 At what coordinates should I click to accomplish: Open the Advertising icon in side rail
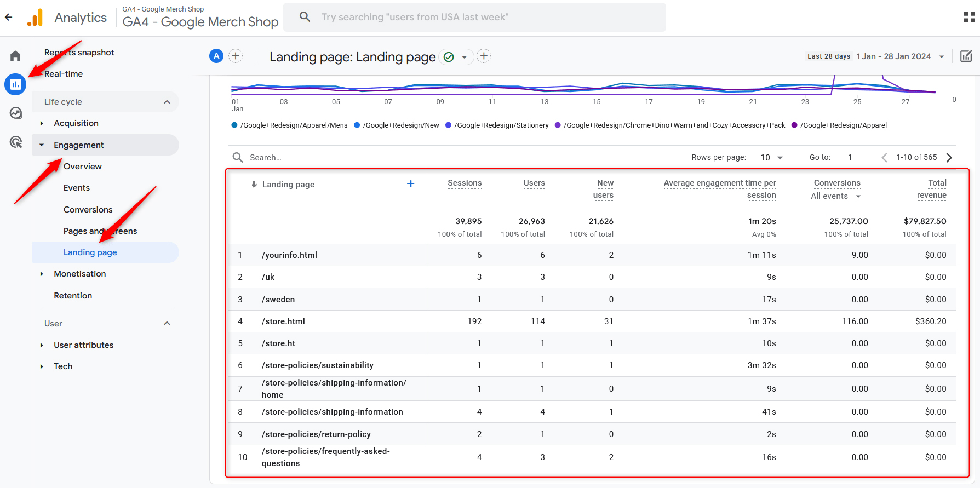click(x=15, y=142)
